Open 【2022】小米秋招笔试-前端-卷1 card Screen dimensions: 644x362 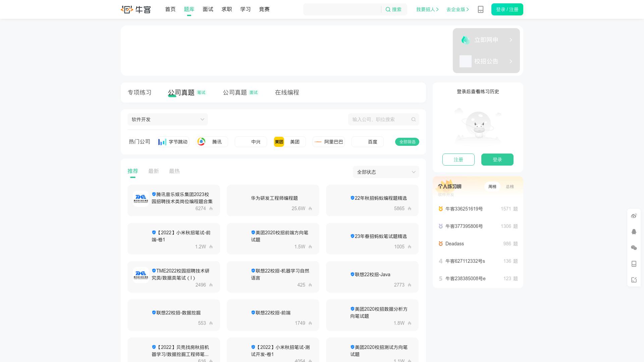coord(174,239)
